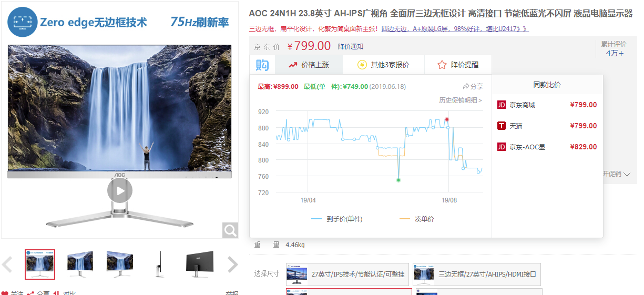Show next thumbnails with right arrow
The width and height of the screenshot is (644, 295).
[x=232, y=265]
